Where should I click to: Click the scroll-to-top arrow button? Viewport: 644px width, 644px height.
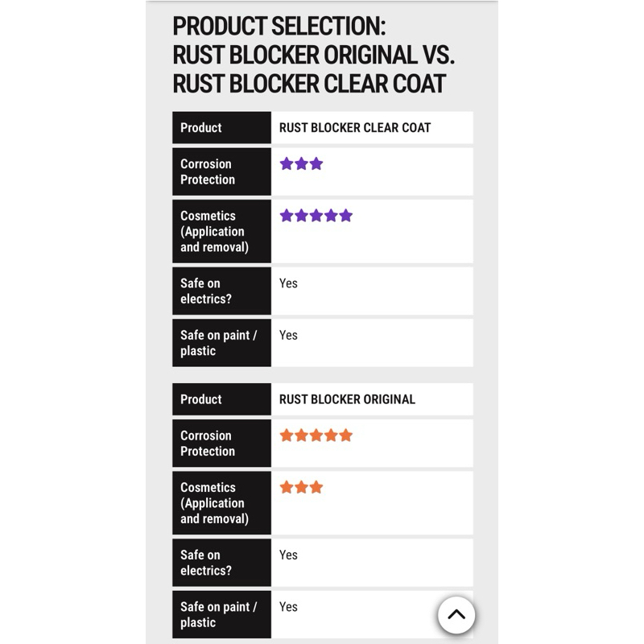pyautogui.click(x=456, y=615)
